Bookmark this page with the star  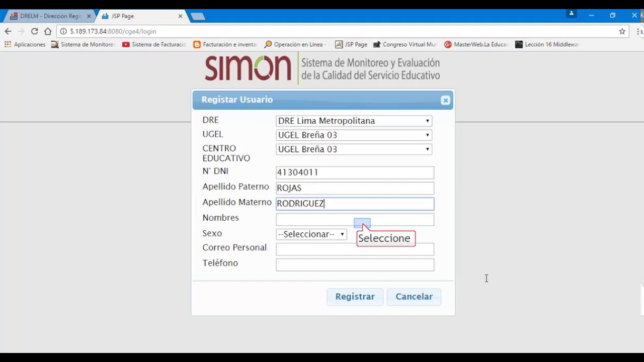(x=622, y=31)
